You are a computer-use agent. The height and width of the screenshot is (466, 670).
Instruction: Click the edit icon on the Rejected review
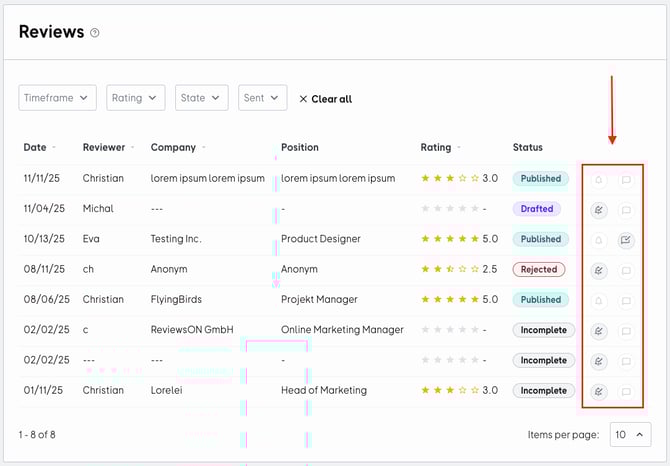click(599, 270)
